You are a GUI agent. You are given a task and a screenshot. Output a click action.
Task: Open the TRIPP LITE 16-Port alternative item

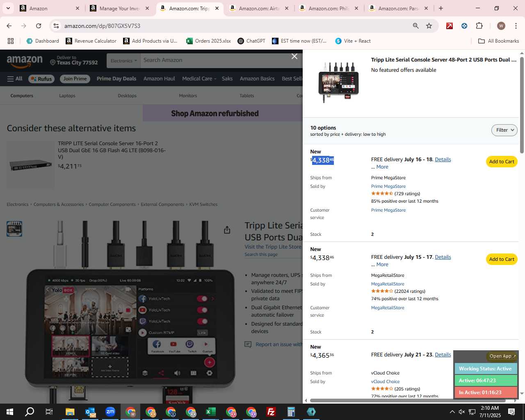coord(112,150)
